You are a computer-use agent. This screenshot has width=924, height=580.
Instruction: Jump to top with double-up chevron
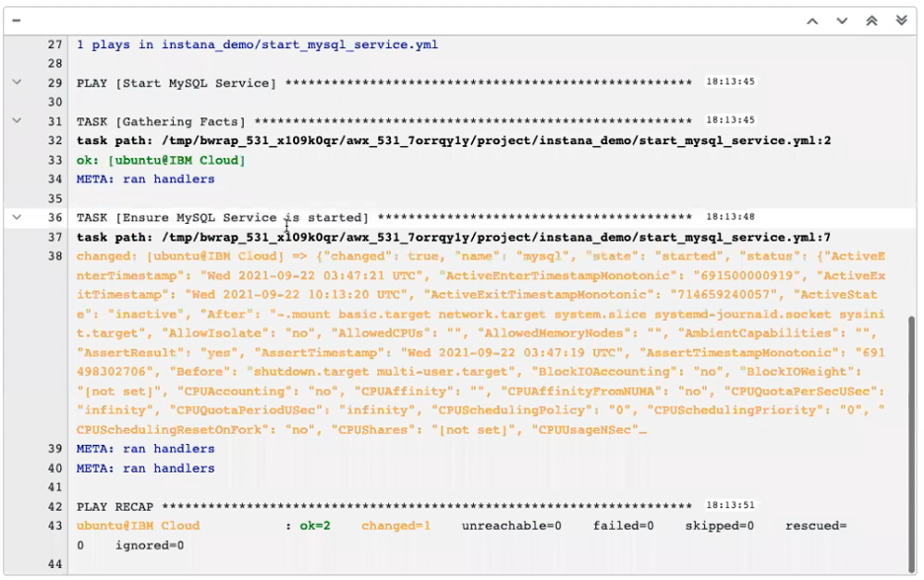tap(872, 21)
